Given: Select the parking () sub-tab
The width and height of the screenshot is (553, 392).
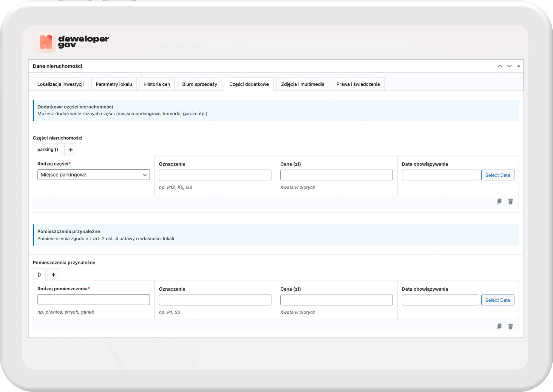Looking at the screenshot, I should (47, 150).
